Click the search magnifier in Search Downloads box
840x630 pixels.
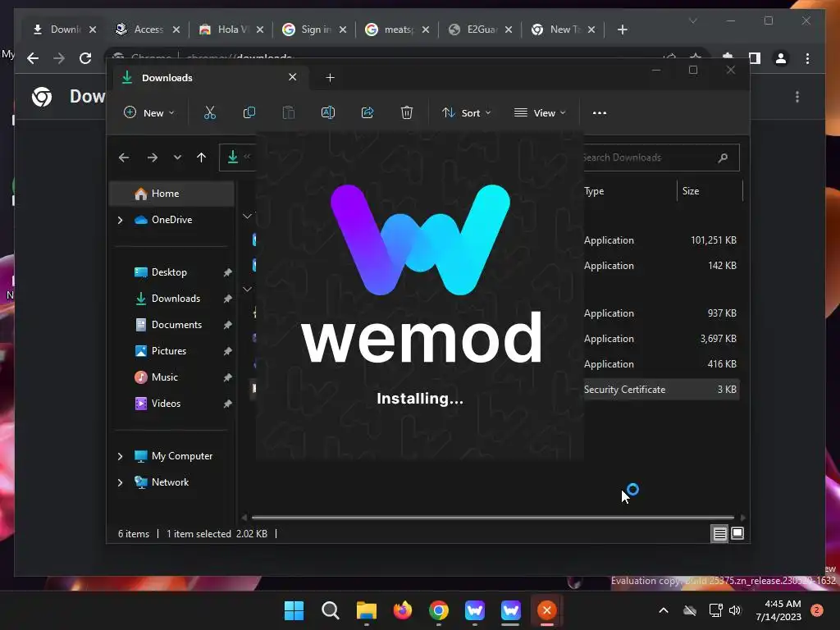pyautogui.click(x=723, y=157)
